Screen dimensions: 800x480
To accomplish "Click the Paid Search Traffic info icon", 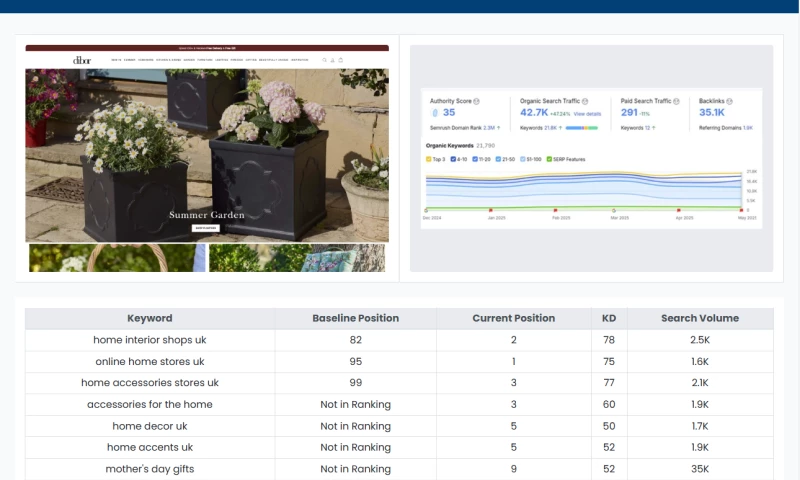I will [x=677, y=101].
